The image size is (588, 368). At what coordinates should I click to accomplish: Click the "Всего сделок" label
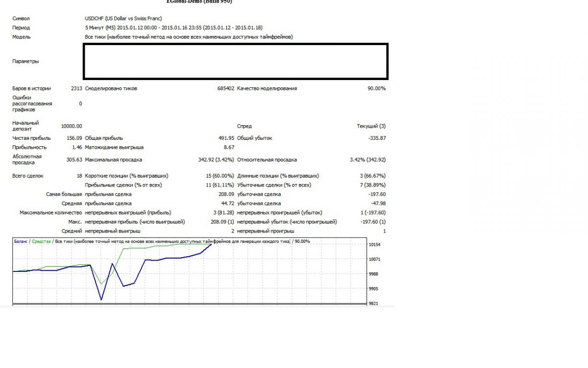pos(28,176)
